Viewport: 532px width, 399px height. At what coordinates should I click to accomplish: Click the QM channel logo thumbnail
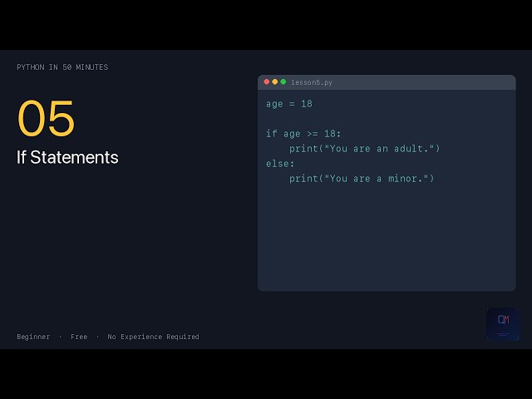tap(503, 324)
